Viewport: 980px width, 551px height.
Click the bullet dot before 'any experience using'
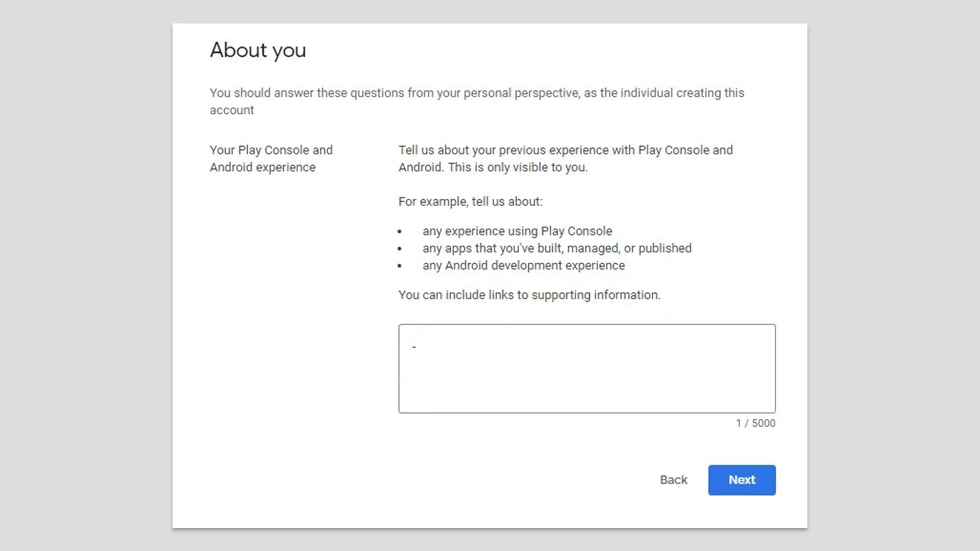point(400,232)
